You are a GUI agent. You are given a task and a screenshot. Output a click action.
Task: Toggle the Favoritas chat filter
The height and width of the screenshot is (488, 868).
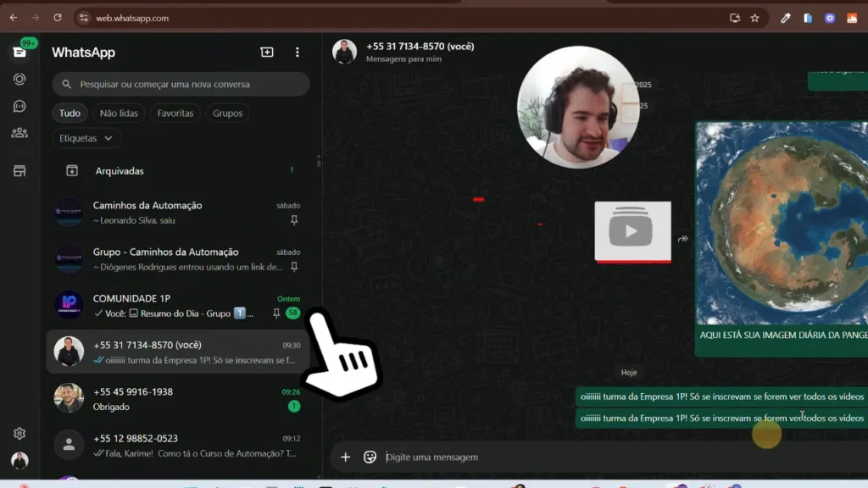175,114
